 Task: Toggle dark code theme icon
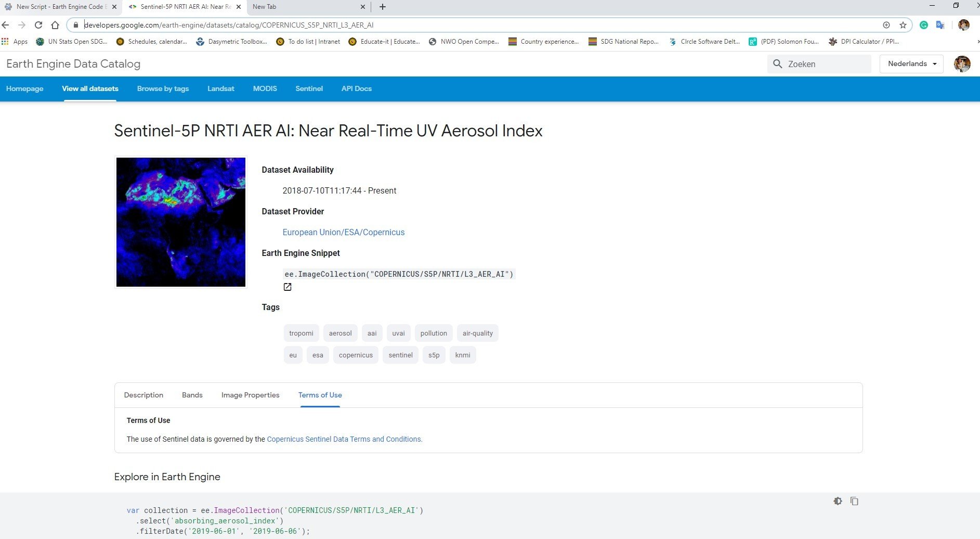point(838,501)
